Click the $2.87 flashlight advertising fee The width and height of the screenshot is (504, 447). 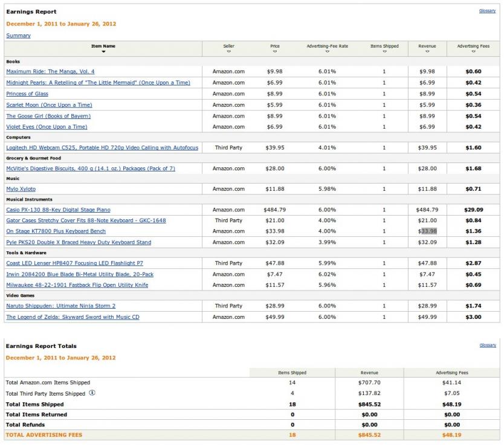(x=473, y=263)
